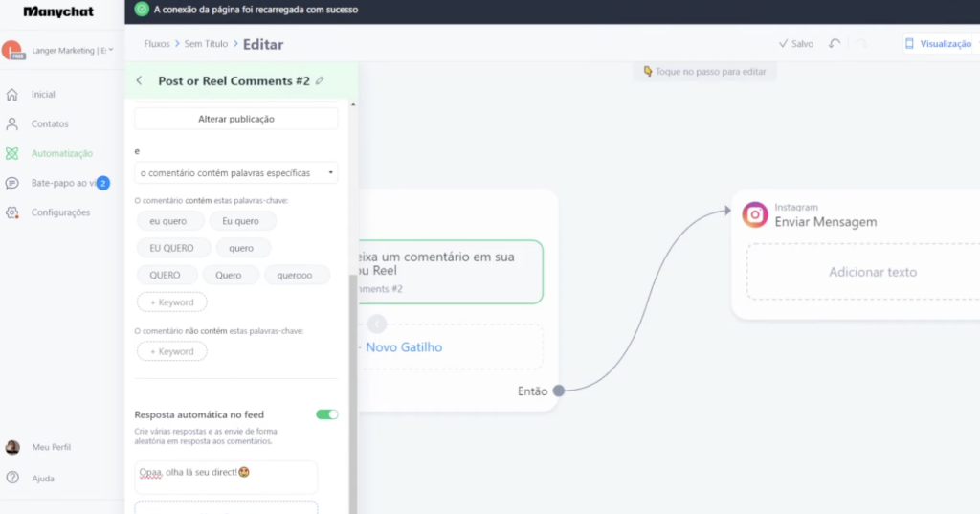
Task: Click the Ajuda question mark icon
Action: pyautogui.click(x=12, y=478)
